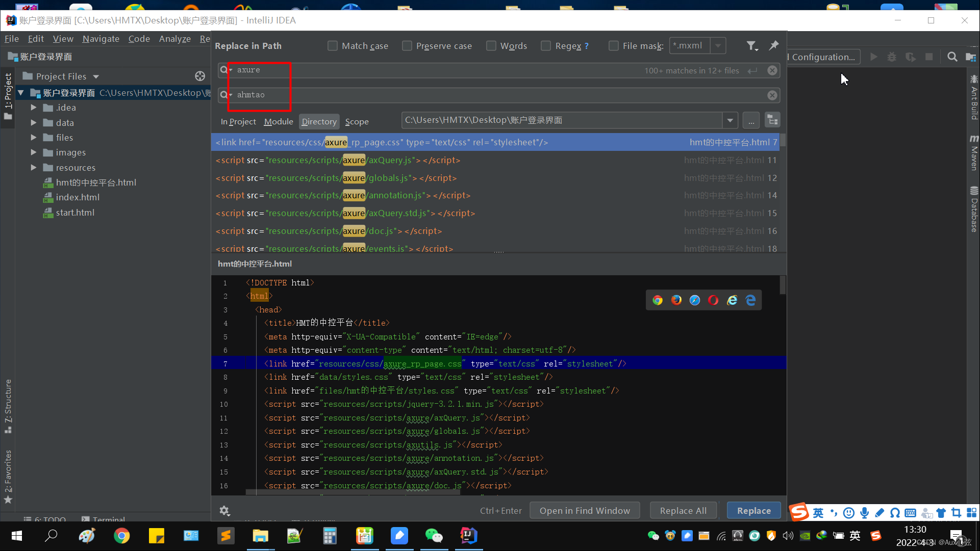Enable the Preserve case checkbox
This screenshot has height=551, width=980.
(407, 46)
